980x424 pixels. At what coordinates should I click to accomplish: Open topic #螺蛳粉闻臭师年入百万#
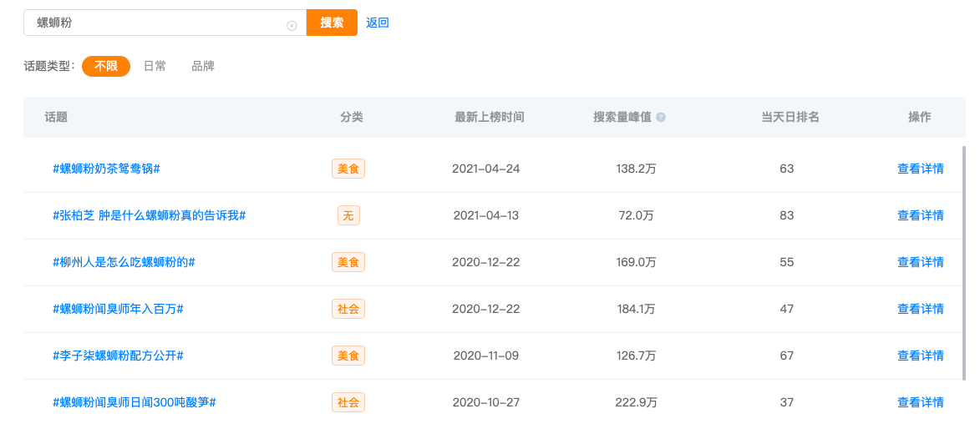click(x=118, y=309)
